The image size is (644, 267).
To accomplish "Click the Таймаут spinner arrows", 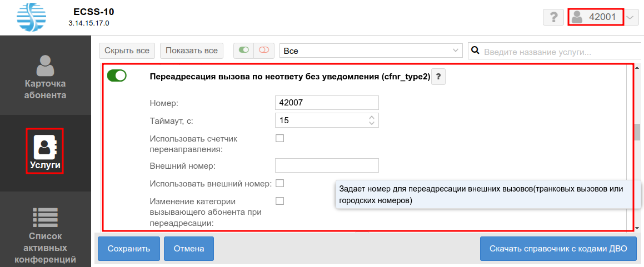I will (x=372, y=120).
